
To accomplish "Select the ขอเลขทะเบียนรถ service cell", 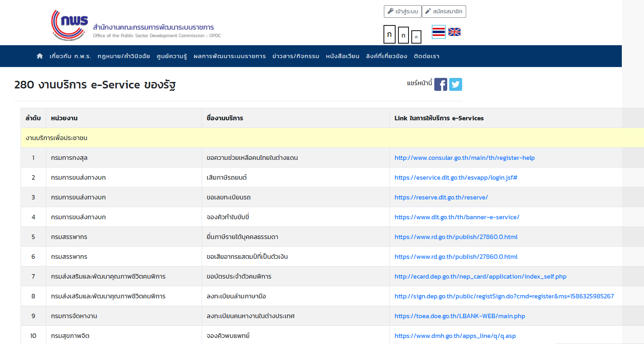I will tap(296, 197).
